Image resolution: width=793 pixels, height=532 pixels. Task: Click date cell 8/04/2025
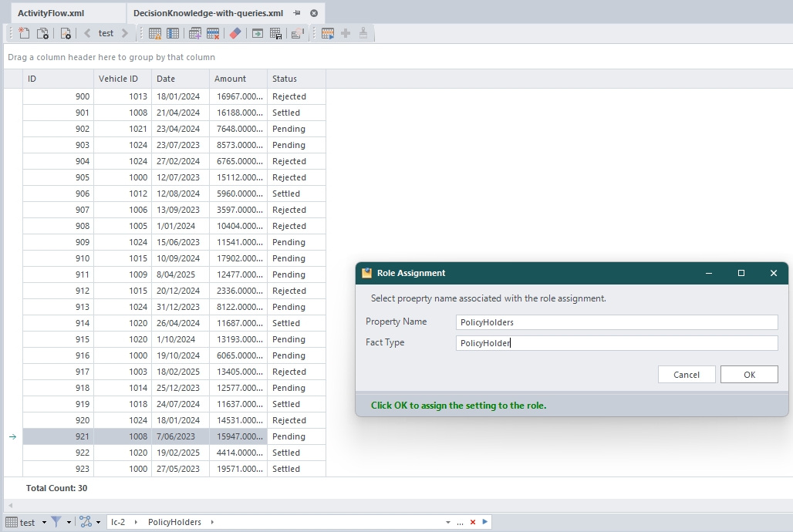[181, 274]
